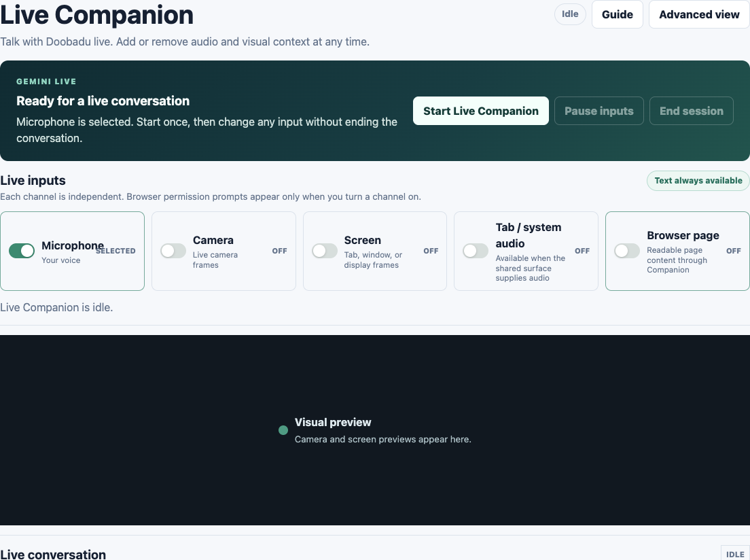Click the Microphone card title
750x560 pixels.
[73, 245]
